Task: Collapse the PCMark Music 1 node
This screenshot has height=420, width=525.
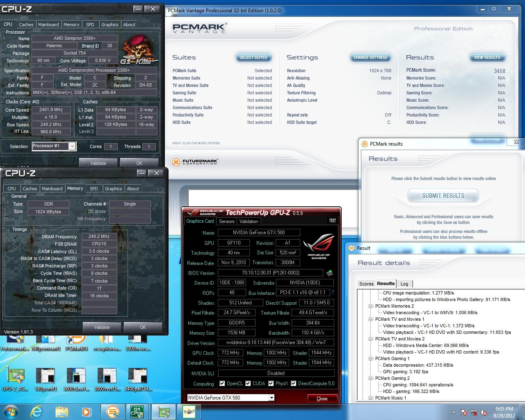Action: [x=370, y=398]
